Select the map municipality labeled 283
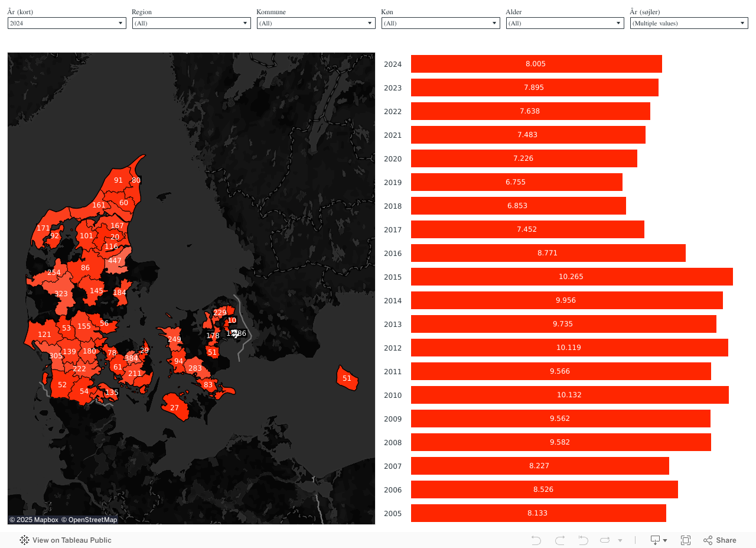 coord(195,368)
